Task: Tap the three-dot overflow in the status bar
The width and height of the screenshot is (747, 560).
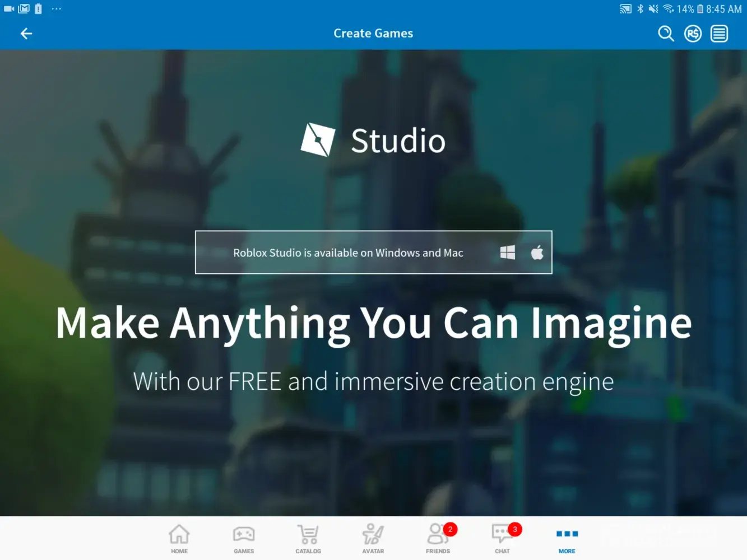Action: pos(57,9)
